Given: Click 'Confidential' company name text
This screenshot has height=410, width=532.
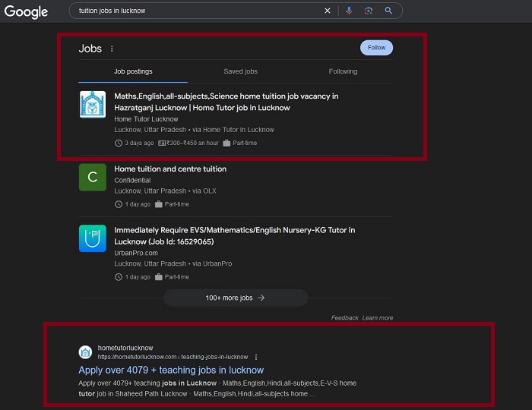Looking at the screenshot, I should coord(132,180).
